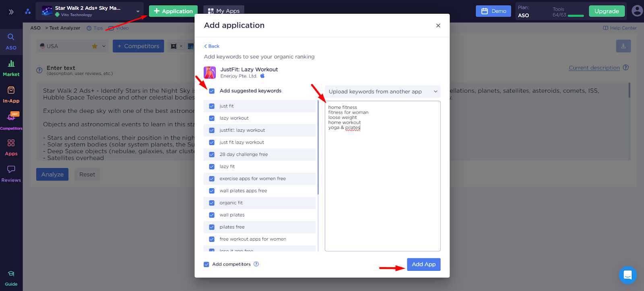644x291 pixels.
Task: Click Text Analyzer breadcrumb item
Action: [64, 28]
